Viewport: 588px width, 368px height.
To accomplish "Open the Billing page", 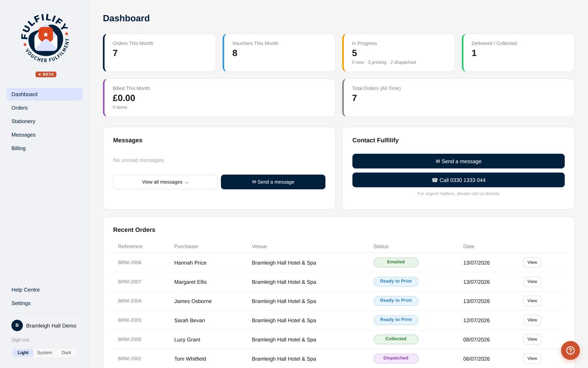I will [45, 148].
